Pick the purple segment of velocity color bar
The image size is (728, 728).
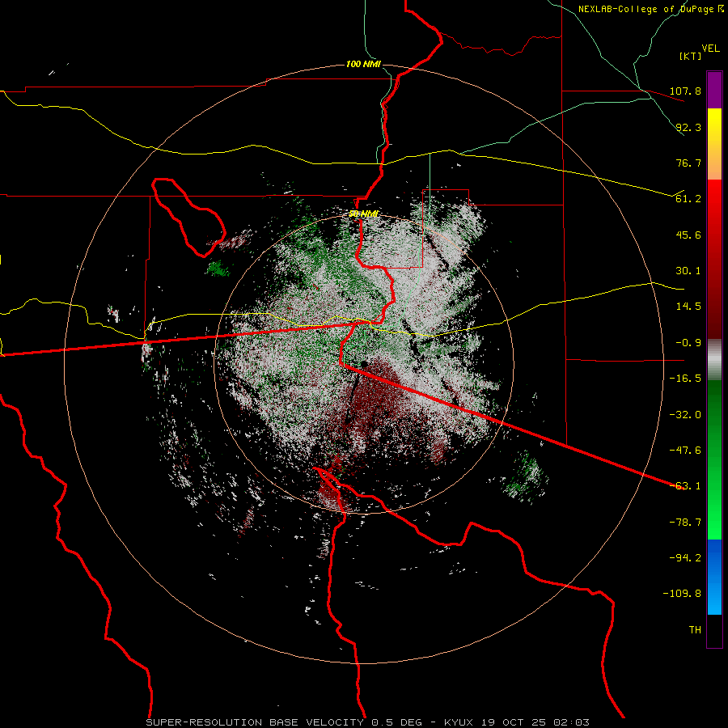pyautogui.click(x=714, y=90)
